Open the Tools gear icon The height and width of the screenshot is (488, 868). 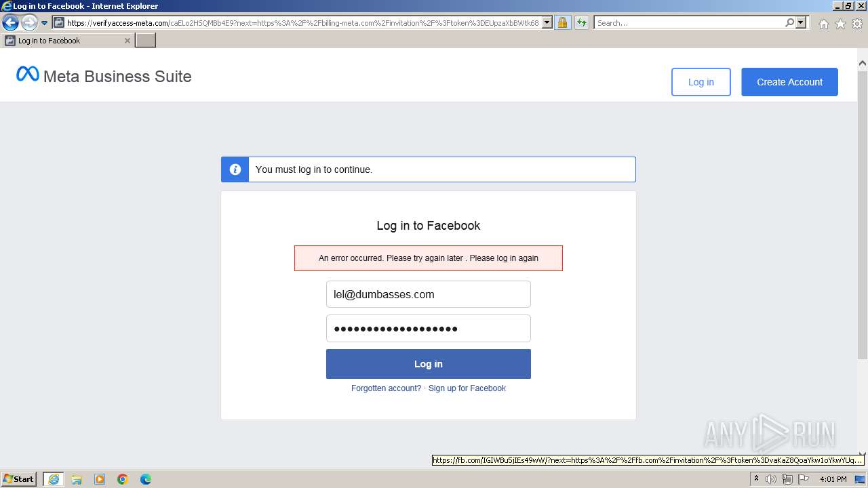point(857,24)
